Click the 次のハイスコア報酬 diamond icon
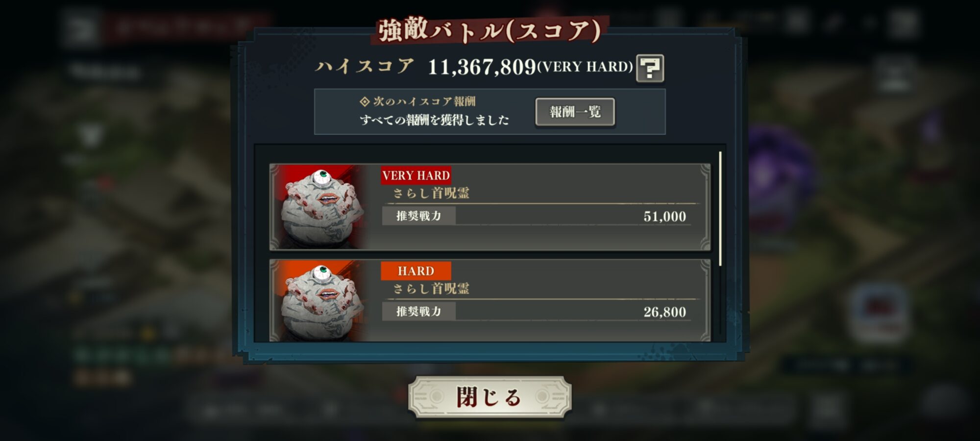This screenshot has height=441, width=980. (x=365, y=101)
